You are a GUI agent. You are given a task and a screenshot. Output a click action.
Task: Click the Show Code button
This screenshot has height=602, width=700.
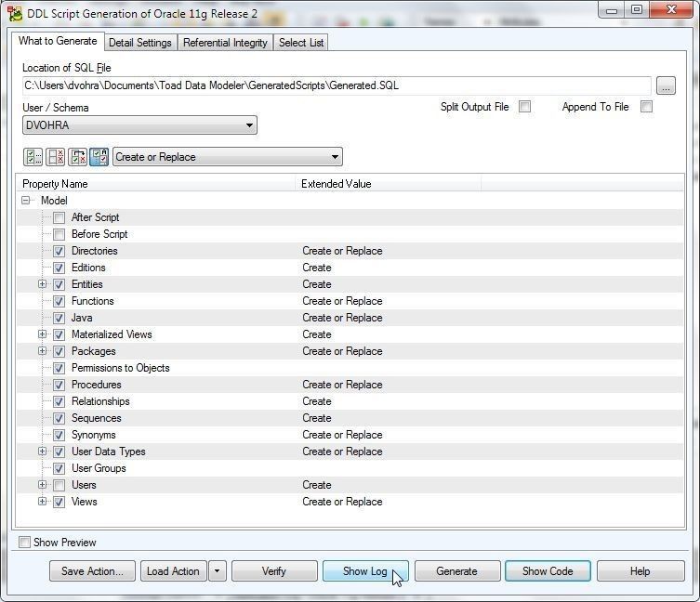[548, 571]
